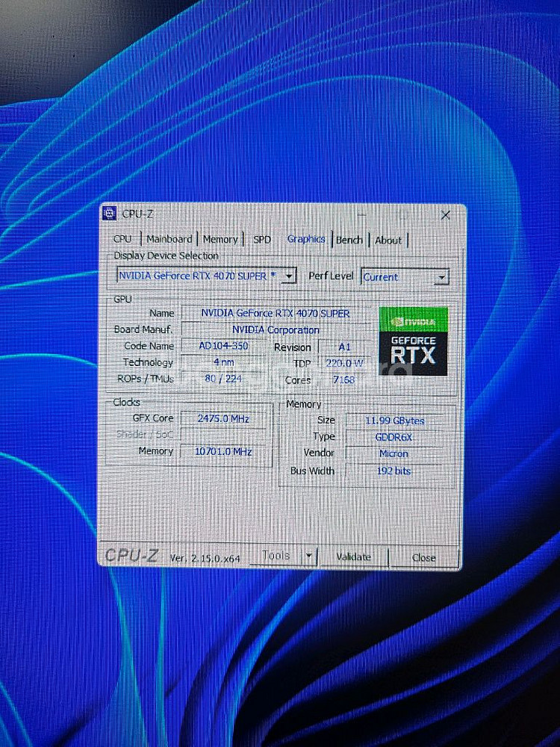Click the NVIDIA Corporation board manufacturer value
This screenshot has width=560, height=747.
pos(276,329)
